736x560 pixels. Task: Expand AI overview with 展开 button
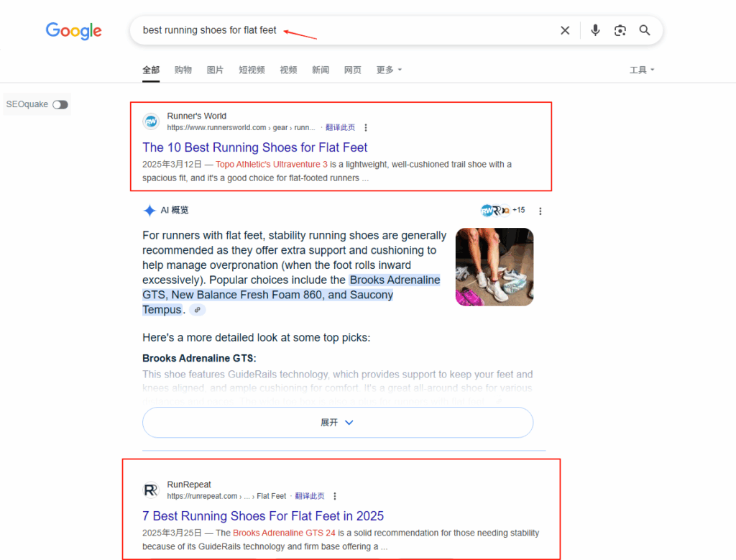click(x=337, y=423)
